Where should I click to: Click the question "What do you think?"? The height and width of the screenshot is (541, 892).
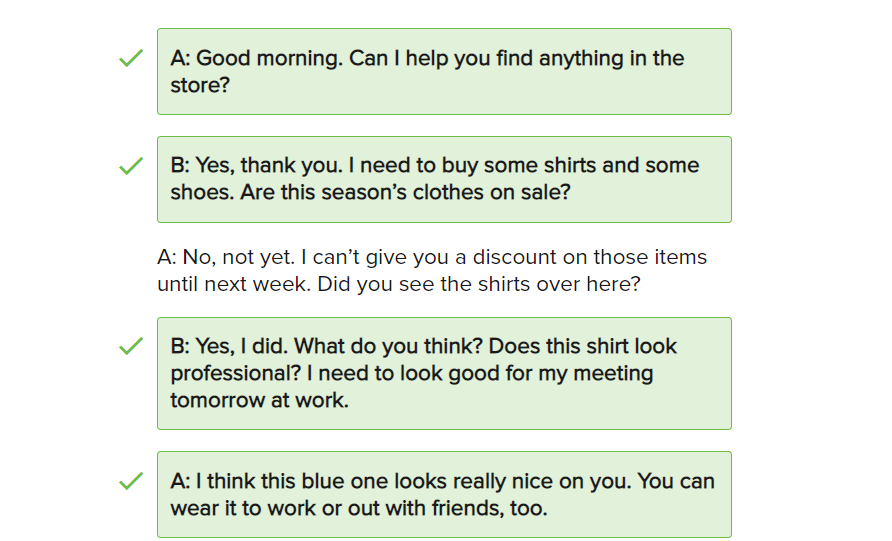(x=397, y=346)
